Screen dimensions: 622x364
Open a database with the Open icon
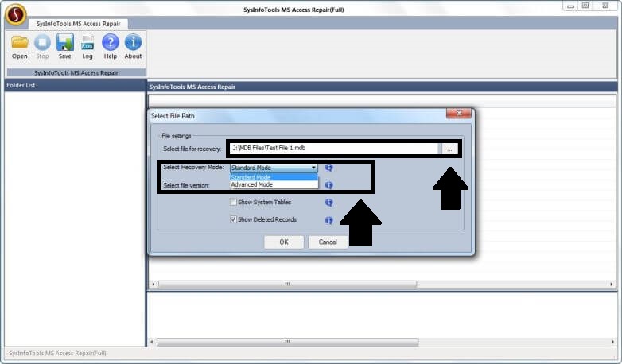pos(19,47)
